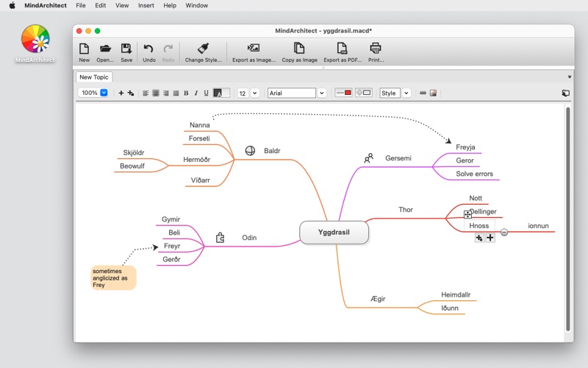Viewport: 588px width, 368px height.
Task: Collapse the Hnoss branch minus button
Action: (504, 232)
